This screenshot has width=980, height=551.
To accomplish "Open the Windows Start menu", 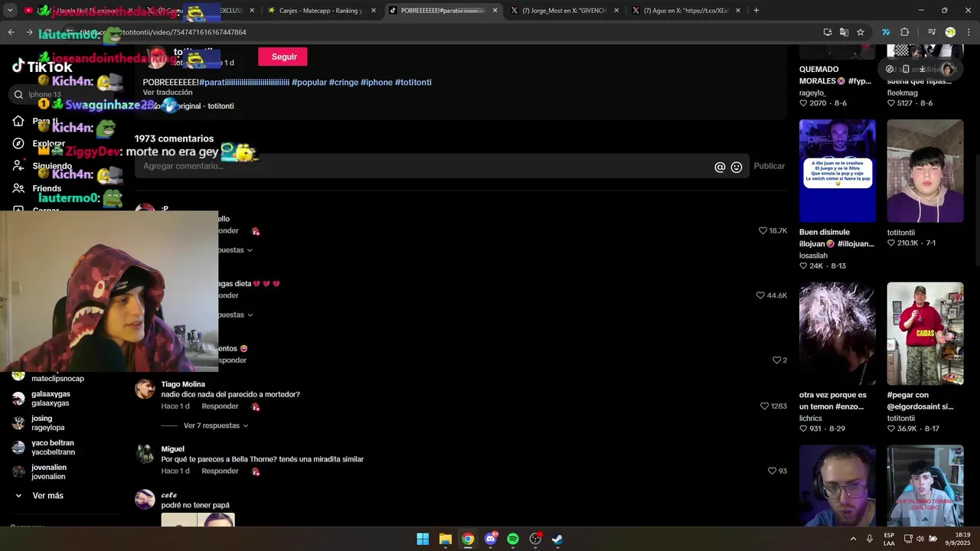I will (x=423, y=539).
